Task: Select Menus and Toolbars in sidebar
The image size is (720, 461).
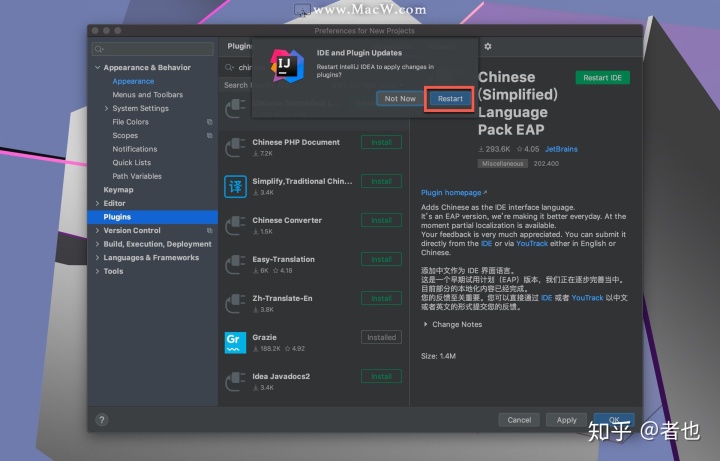Action: pos(147,95)
